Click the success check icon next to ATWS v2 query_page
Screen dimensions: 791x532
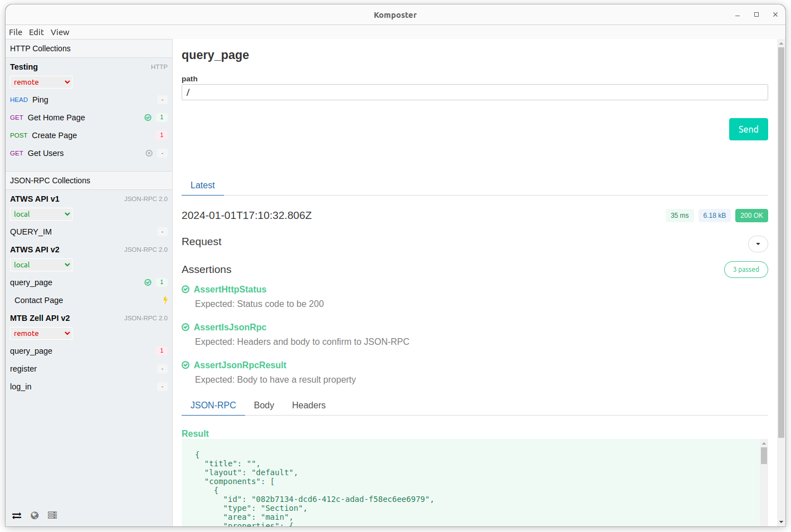(148, 282)
